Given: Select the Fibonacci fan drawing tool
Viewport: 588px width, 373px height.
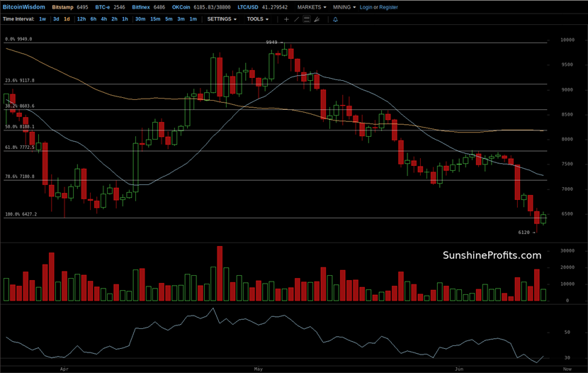Looking at the screenshot, I should coord(316,19).
